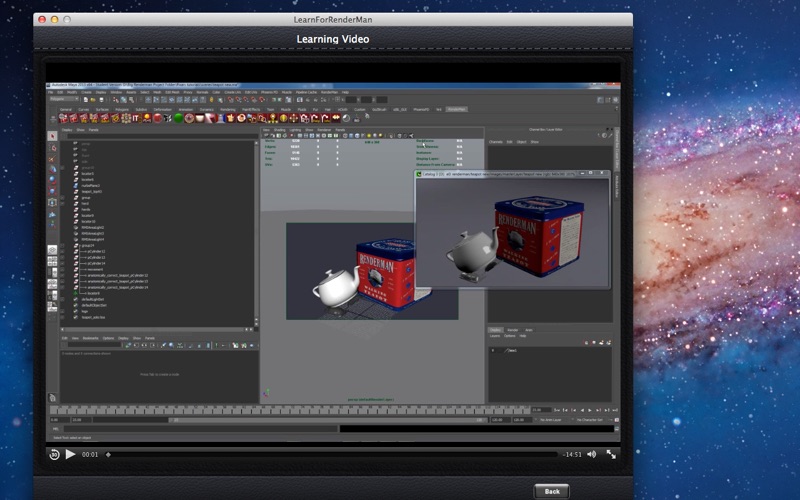Select defaultLightSet in the Outliner
Viewport: 800px width, 500px height.
[92, 299]
